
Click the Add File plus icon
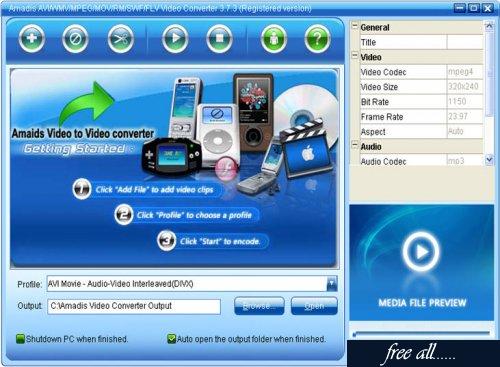click(x=32, y=39)
